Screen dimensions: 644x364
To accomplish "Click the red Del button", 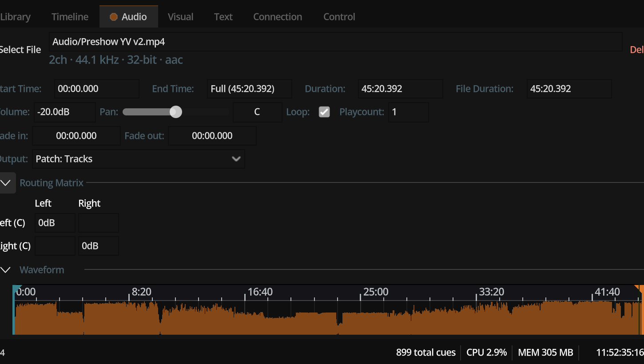I will [x=637, y=50].
